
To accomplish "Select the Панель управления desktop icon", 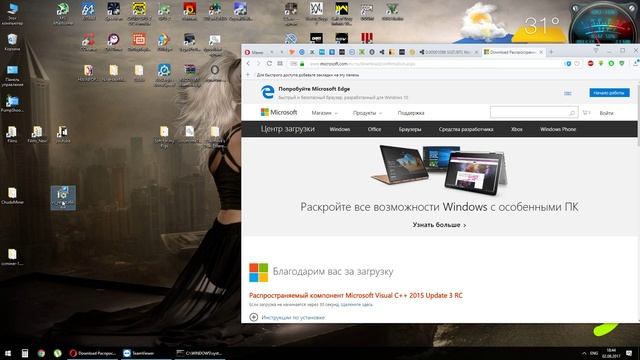I will click(12, 76).
